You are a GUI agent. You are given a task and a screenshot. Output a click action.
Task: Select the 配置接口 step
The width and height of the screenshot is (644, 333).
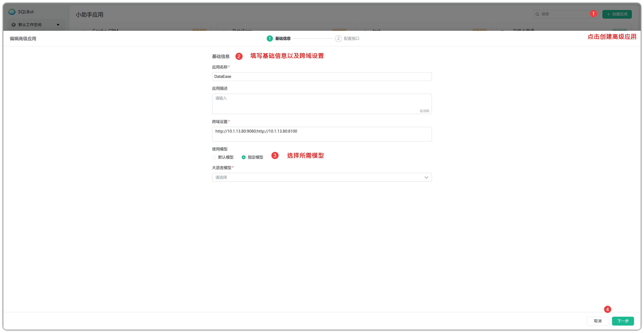[x=347, y=38]
